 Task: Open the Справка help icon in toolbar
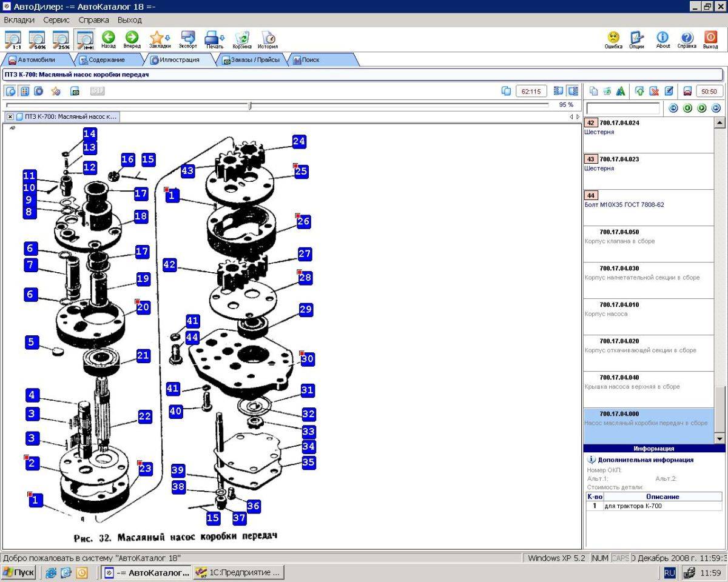tap(687, 39)
